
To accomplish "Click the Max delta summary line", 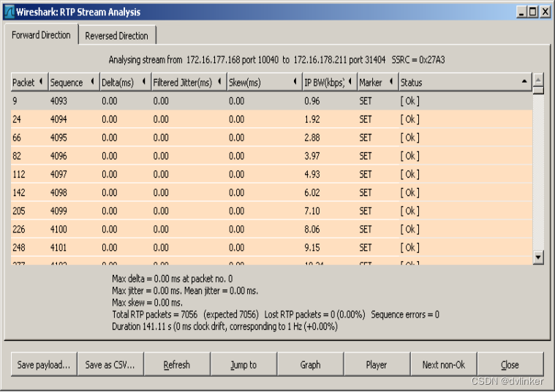I will (x=173, y=279).
